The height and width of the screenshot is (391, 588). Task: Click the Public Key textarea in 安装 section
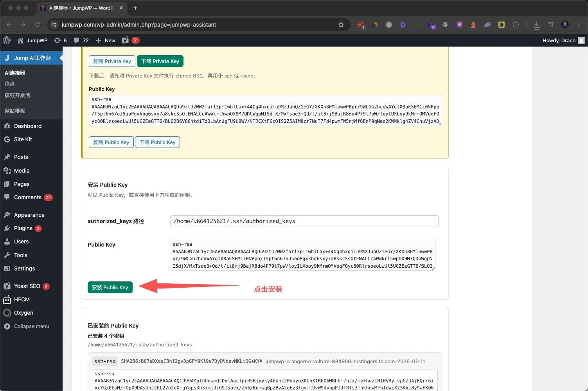click(302, 255)
